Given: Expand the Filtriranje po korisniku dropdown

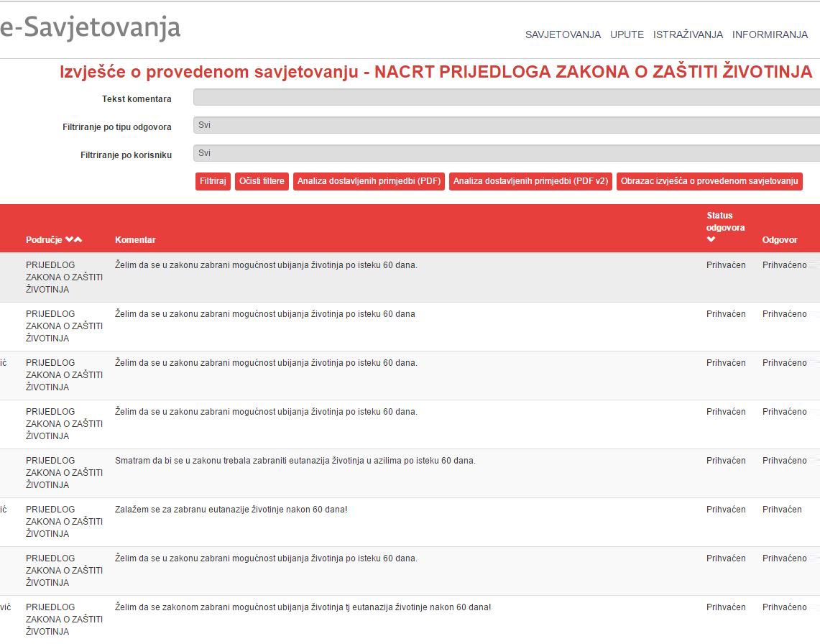Looking at the screenshot, I should [506, 153].
